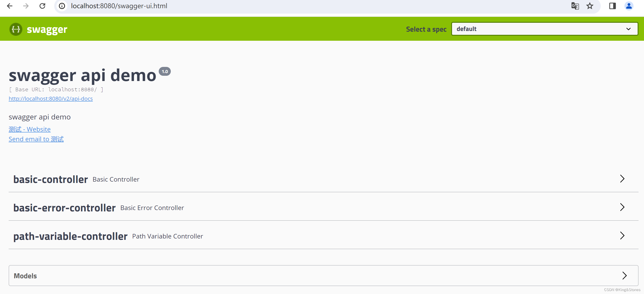Screen dimensions: 644x294
Task: Expand the Models section chevron
Action: (x=624, y=276)
